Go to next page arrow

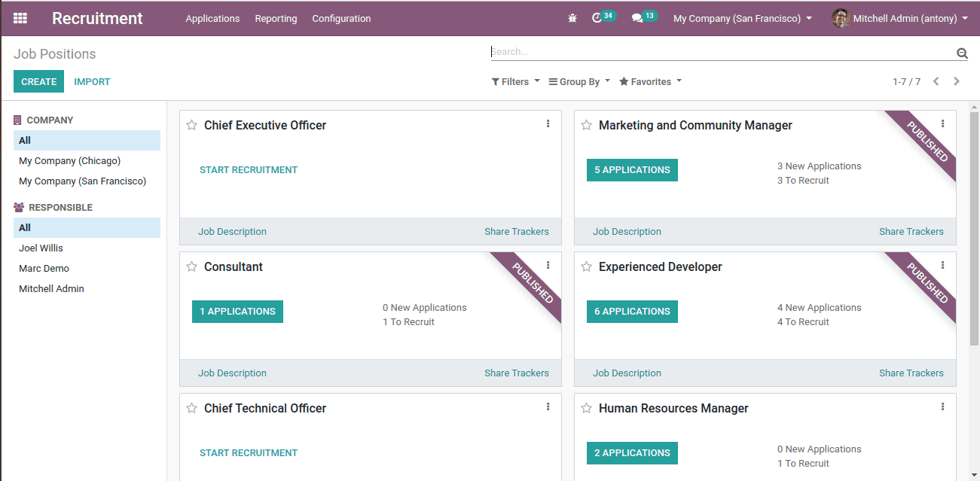tap(957, 81)
